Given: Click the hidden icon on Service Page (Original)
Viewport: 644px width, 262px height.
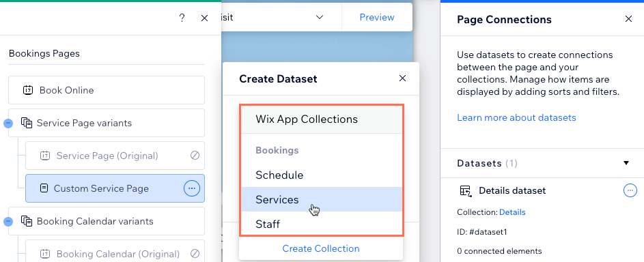Looking at the screenshot, I should click(x=195, y=156).
